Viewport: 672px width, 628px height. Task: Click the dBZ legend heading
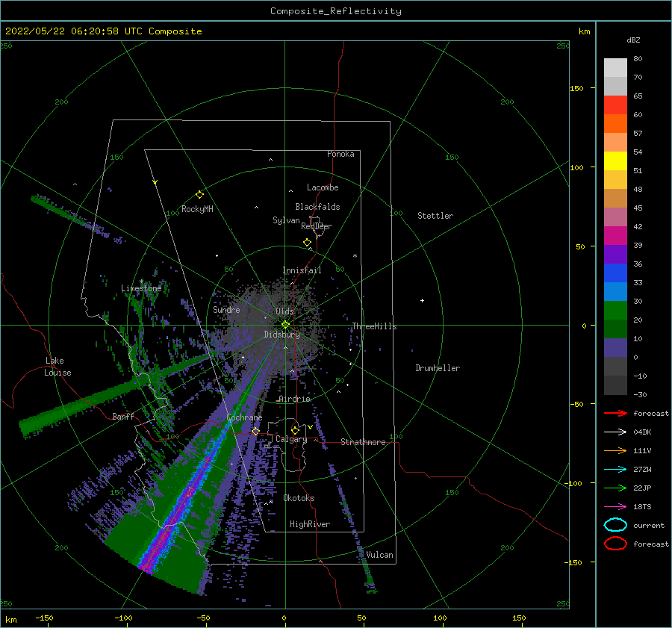click(633, 40)
